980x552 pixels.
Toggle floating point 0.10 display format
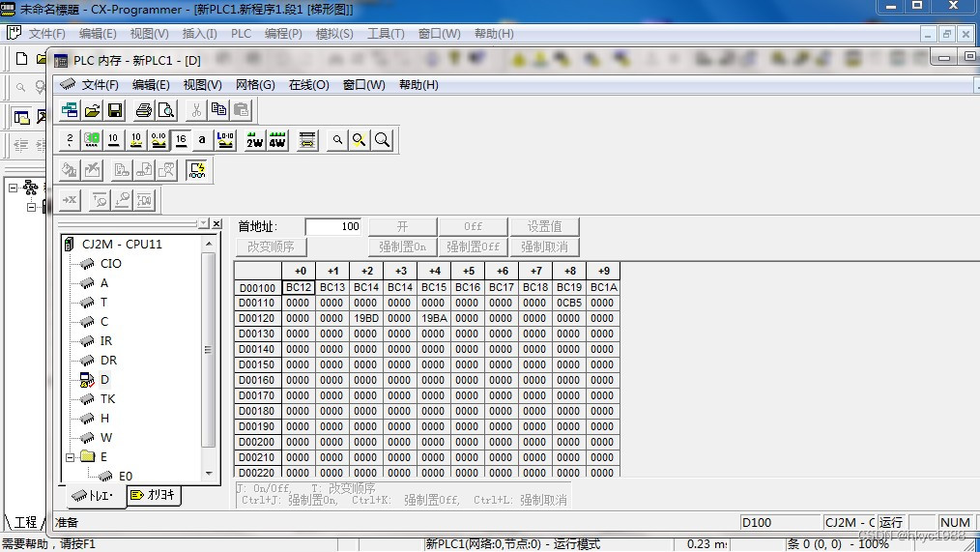[159, 140]
